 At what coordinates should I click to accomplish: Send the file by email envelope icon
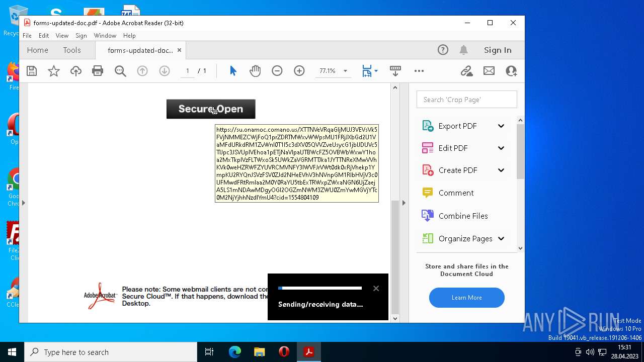489,71
